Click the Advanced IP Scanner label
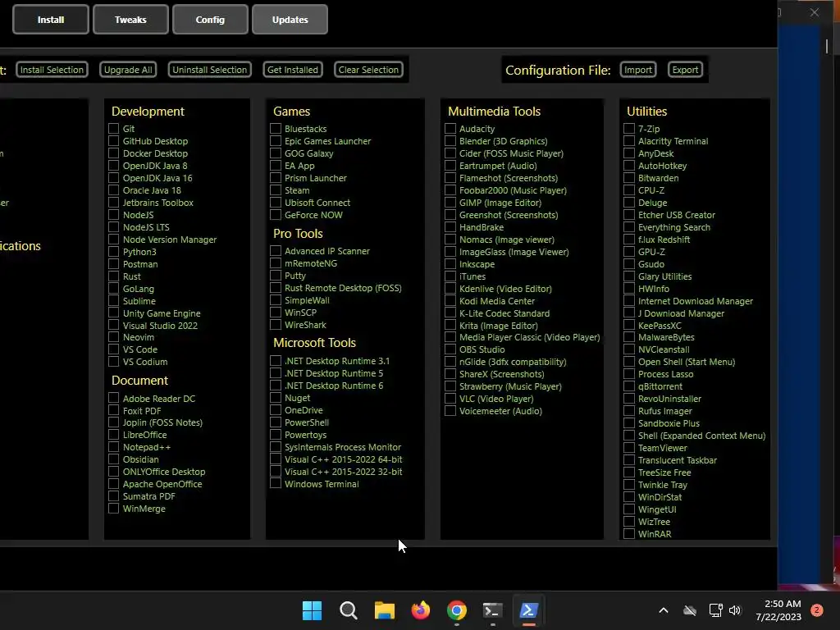840x630 pixels. [327, 251]
